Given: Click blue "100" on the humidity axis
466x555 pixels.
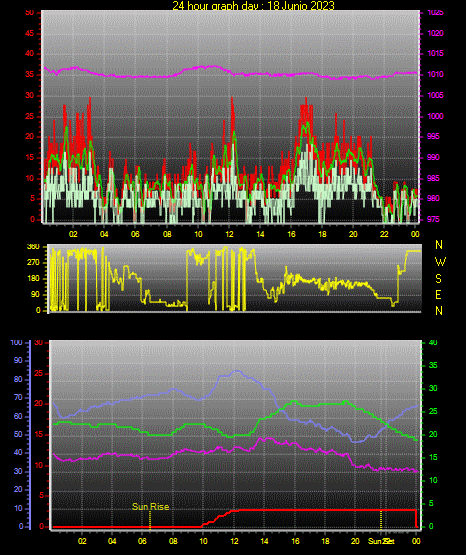Looking at the screenshot, I should point(16,343).
